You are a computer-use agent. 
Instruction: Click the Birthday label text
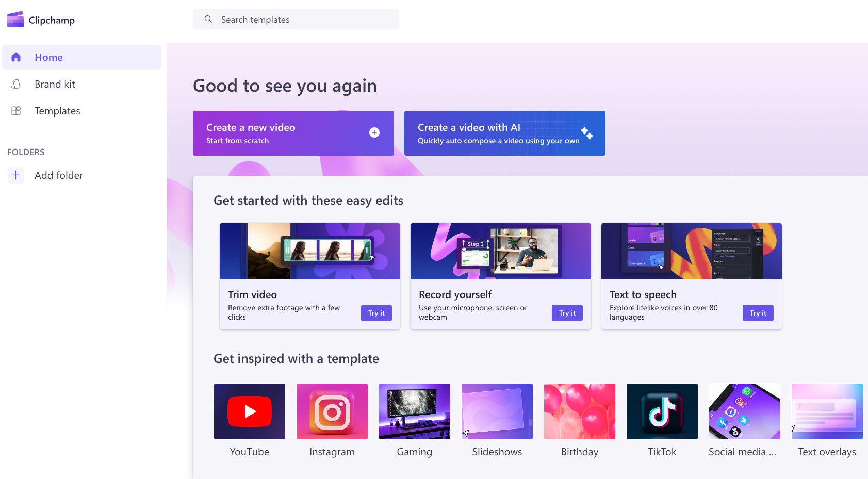(580, 452)
